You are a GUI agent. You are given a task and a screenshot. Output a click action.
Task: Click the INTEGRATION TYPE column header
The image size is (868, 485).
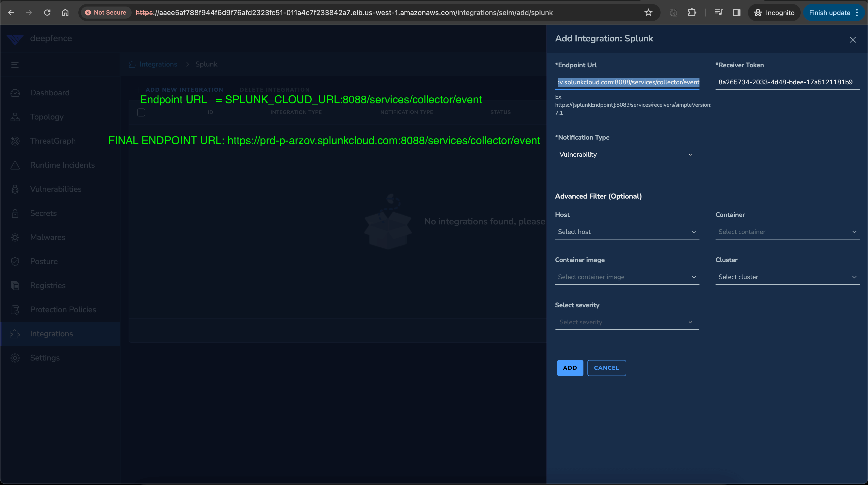[296, 112]
